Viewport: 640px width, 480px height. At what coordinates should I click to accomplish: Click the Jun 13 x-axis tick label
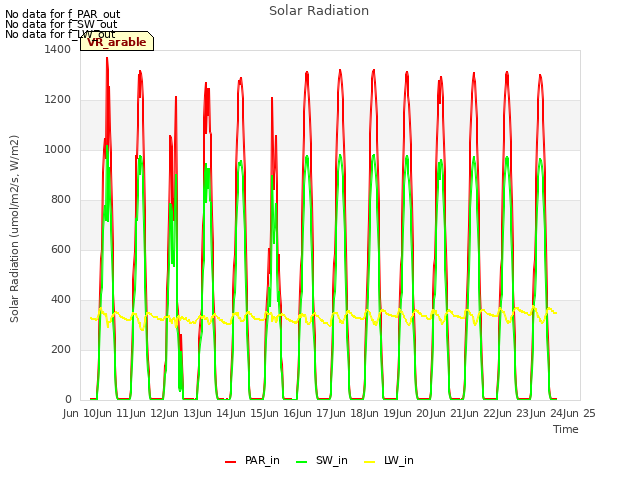pos(180,413)
